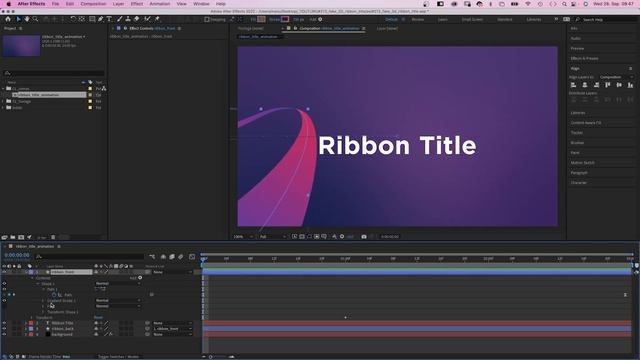Click the Stroke color swatch

coord(285,19)
